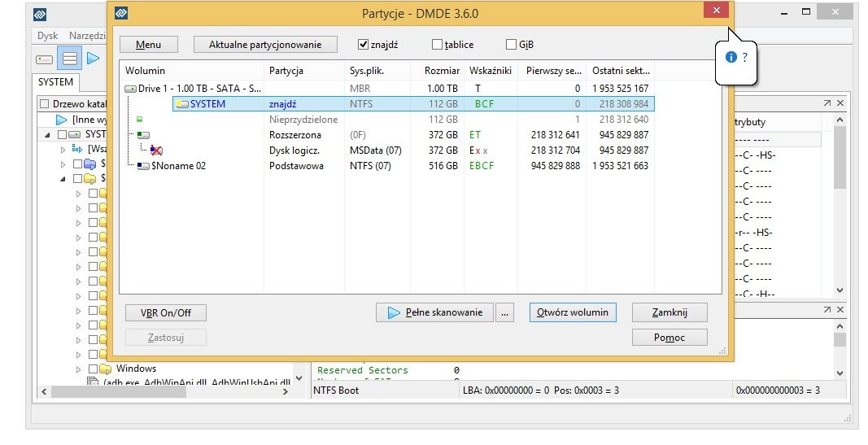Click the MSData (07) file system cell
Screen dimensions: 868x445
[x=375, y=150]
